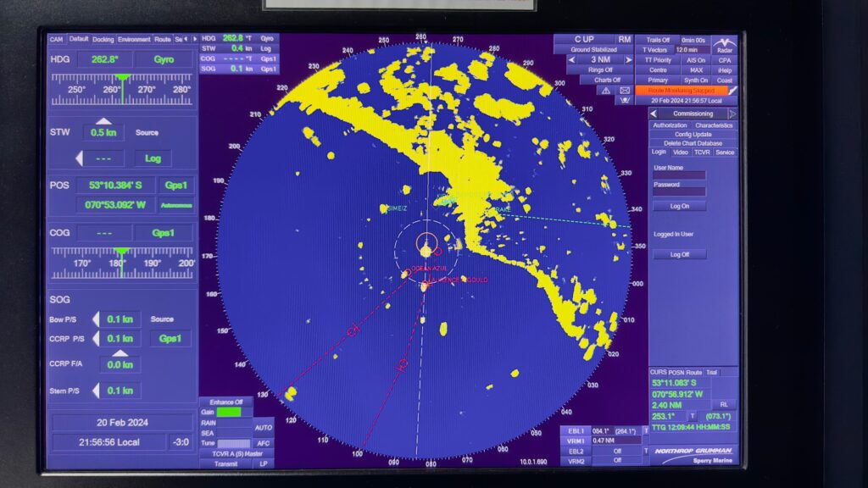Image resolution: width=868 pixels, height=488 pixels.
Task: Click the User Name input field
Action: pyautogui.click(x=679, y=175)
